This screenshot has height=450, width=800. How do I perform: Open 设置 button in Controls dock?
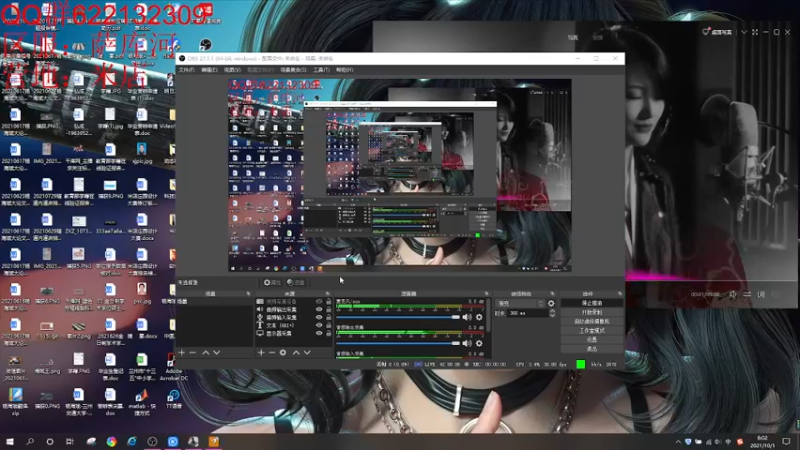(x=592, y=340)
